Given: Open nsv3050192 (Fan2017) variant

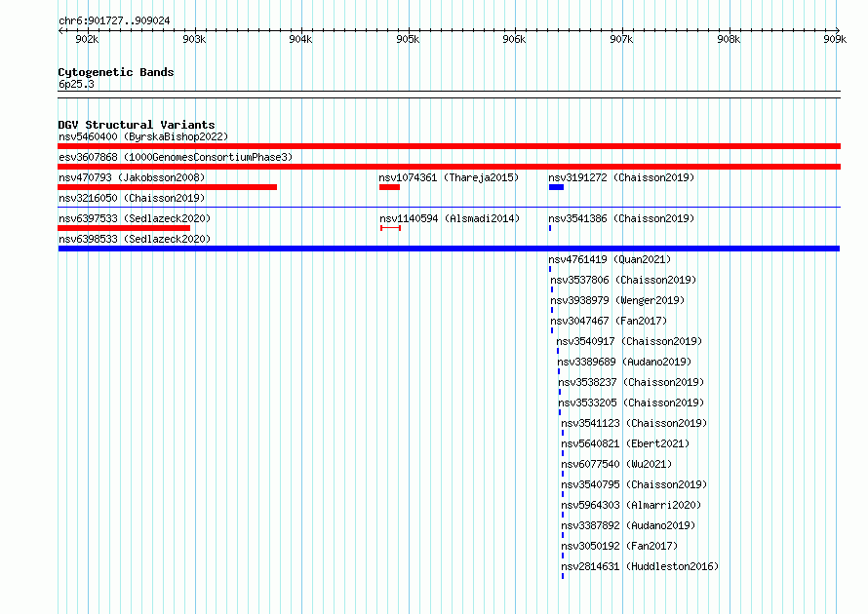Looking at the screenshot, I should (619, 546).
